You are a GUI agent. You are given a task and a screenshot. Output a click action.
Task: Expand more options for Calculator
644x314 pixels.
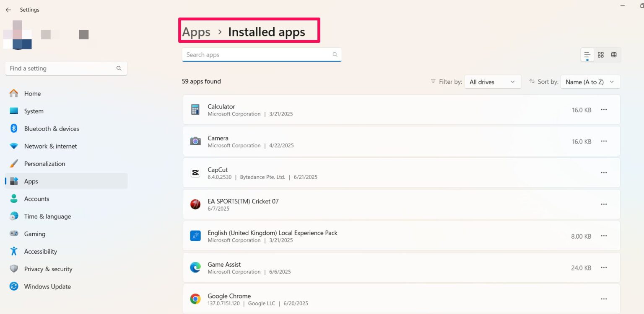[x=604, y=109]
